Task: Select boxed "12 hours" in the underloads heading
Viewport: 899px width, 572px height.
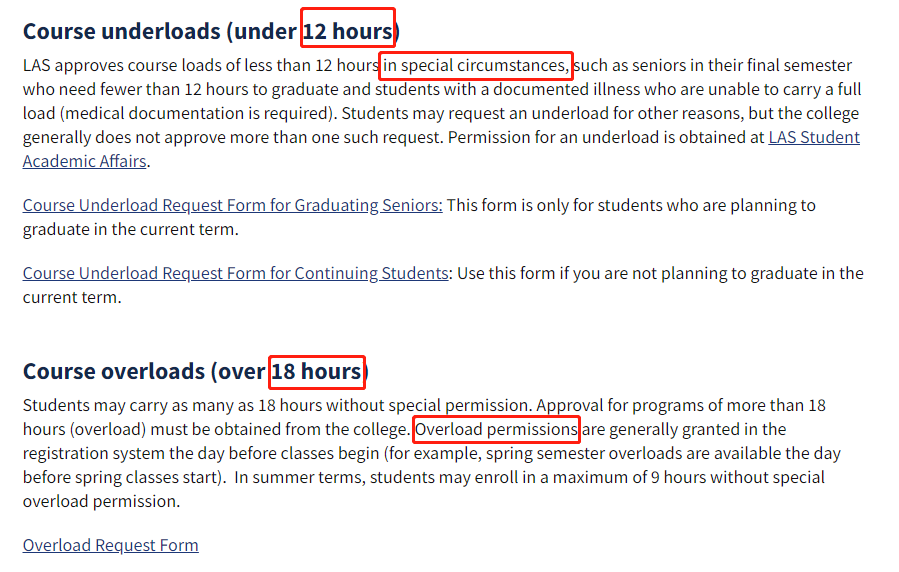Action: click(x=348, y=31)
